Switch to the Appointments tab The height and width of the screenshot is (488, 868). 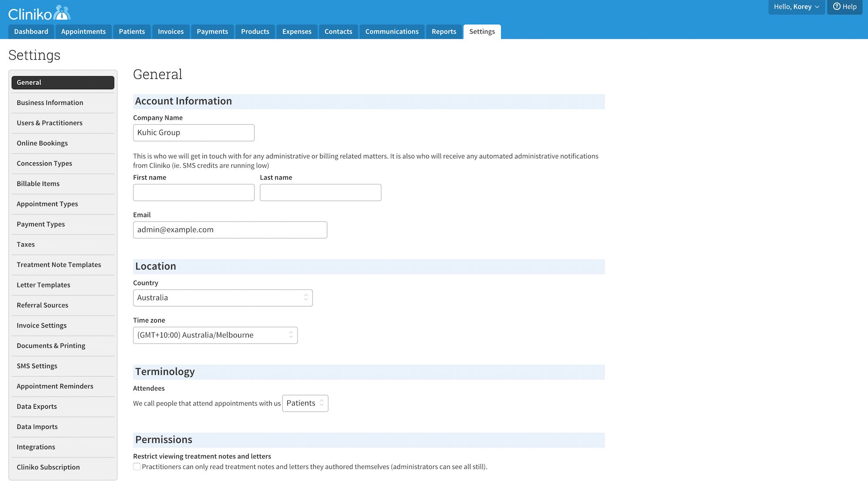coord(83,31)
